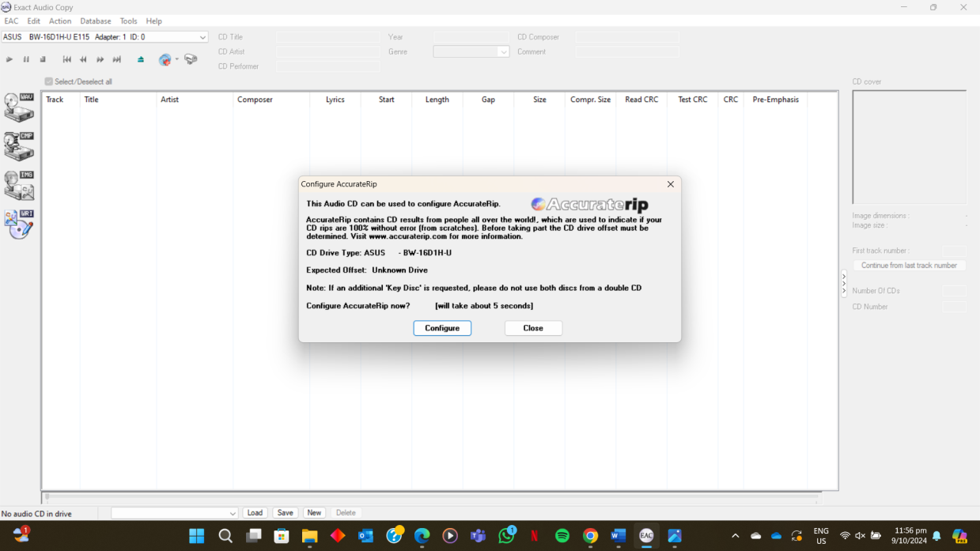
Task: Click the CD metadata lookup disc icon
Action: tap(165, 59)
